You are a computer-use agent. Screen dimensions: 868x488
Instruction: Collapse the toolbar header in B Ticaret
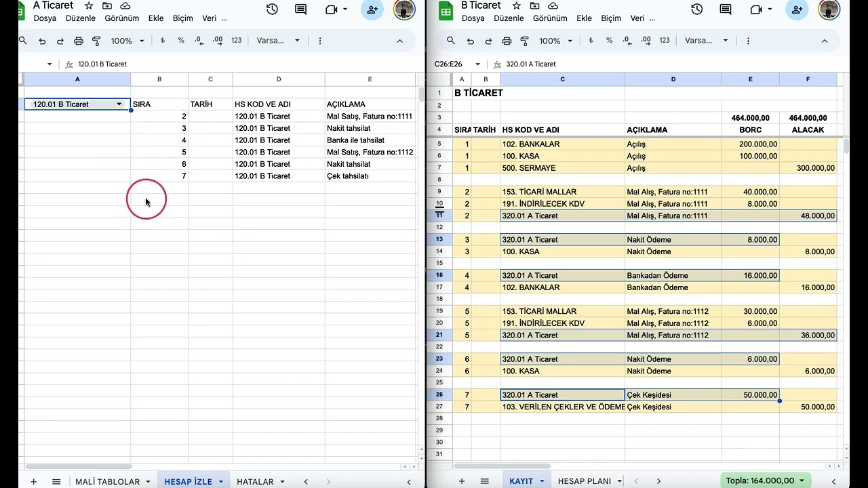pyautogui.click(x=825, y=41)
